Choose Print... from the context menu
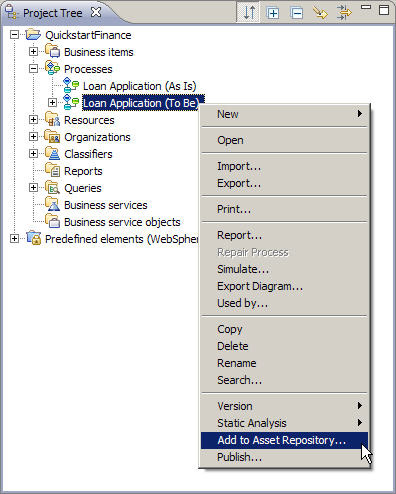 [x=284, y=209]
